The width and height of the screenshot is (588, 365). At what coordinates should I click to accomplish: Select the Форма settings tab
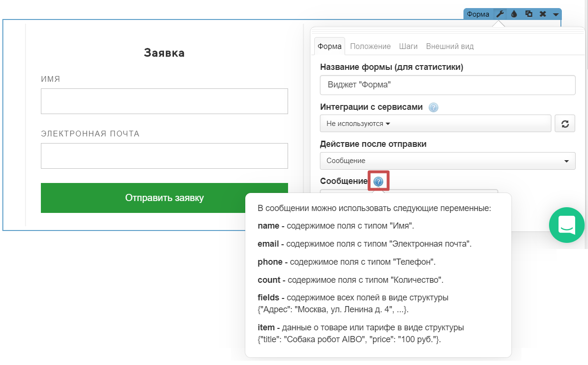tap(329, 47)
